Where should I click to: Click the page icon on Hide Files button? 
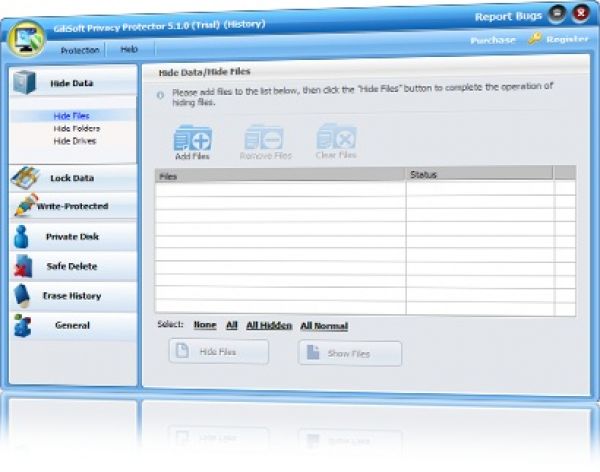tap(182, 350)
